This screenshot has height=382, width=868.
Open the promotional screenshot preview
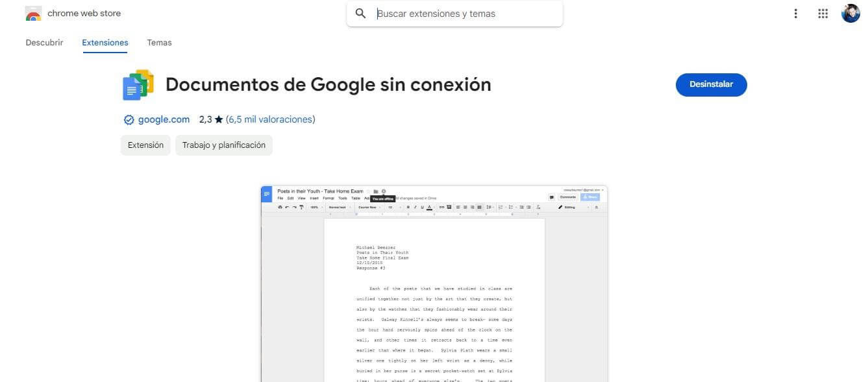[x=434, y=282]
